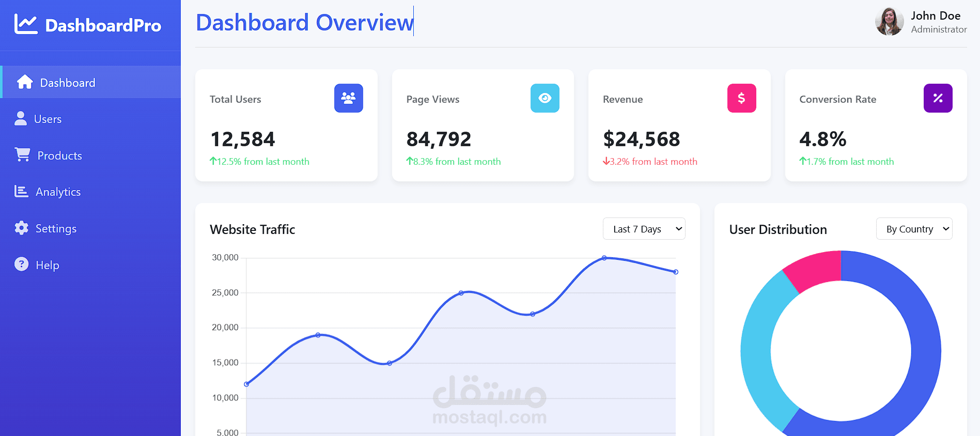This screenshot has height=436, width=980.
Task: Click the bar chart icon beside Analytics
Action: point(21,191)
